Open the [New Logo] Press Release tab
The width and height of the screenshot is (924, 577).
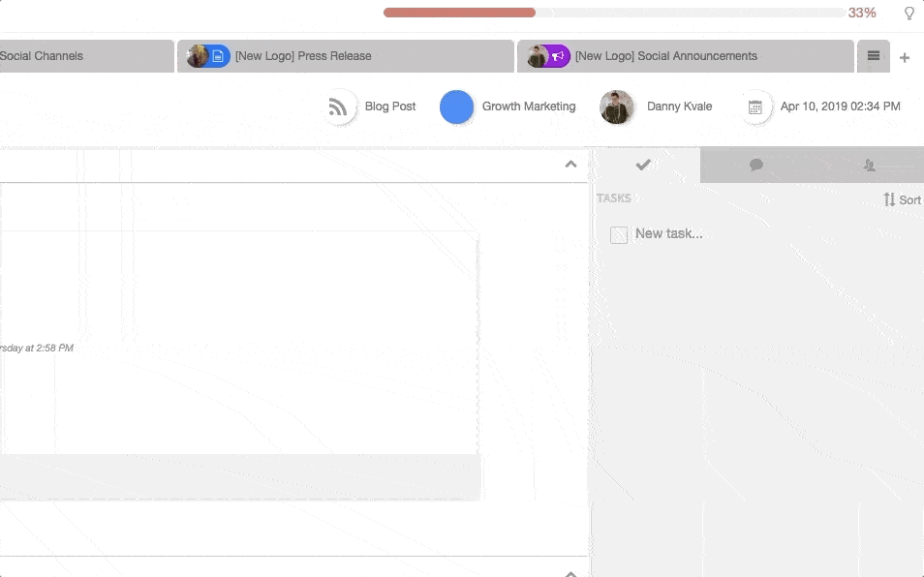346,56
